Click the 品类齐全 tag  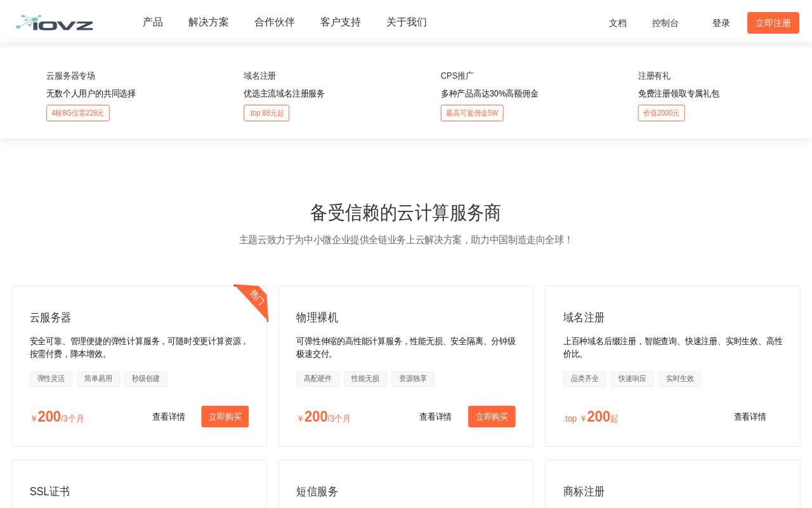[585, 379]
